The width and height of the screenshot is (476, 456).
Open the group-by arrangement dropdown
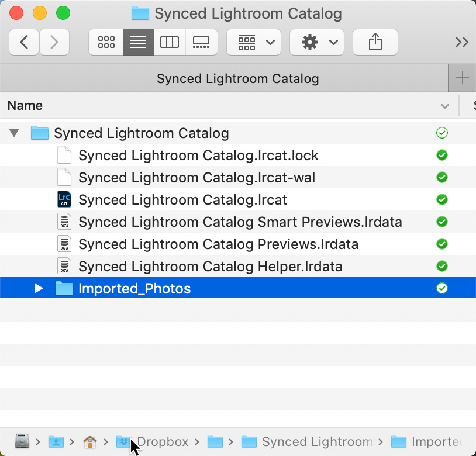pyautogui.click(x=254, y=42)
